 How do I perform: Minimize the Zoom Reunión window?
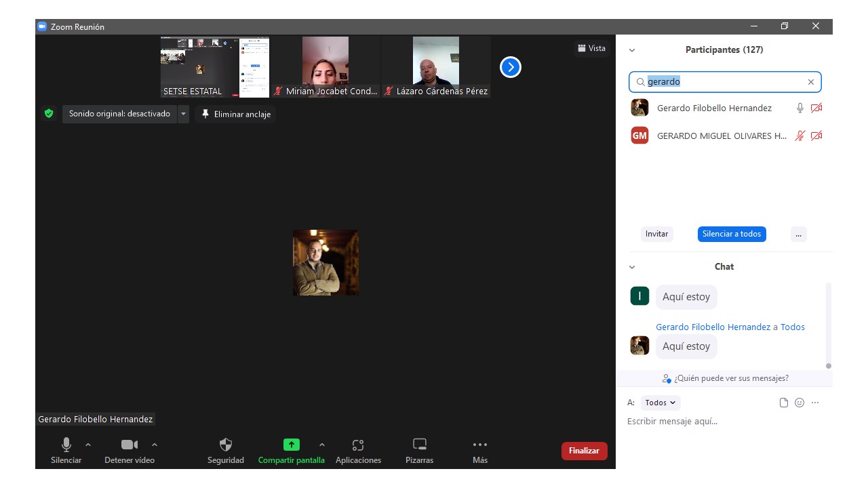point(754,26)
